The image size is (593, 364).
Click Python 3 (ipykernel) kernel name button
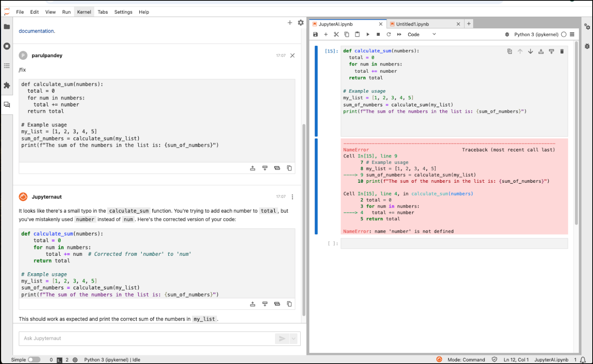click(536, 34)
